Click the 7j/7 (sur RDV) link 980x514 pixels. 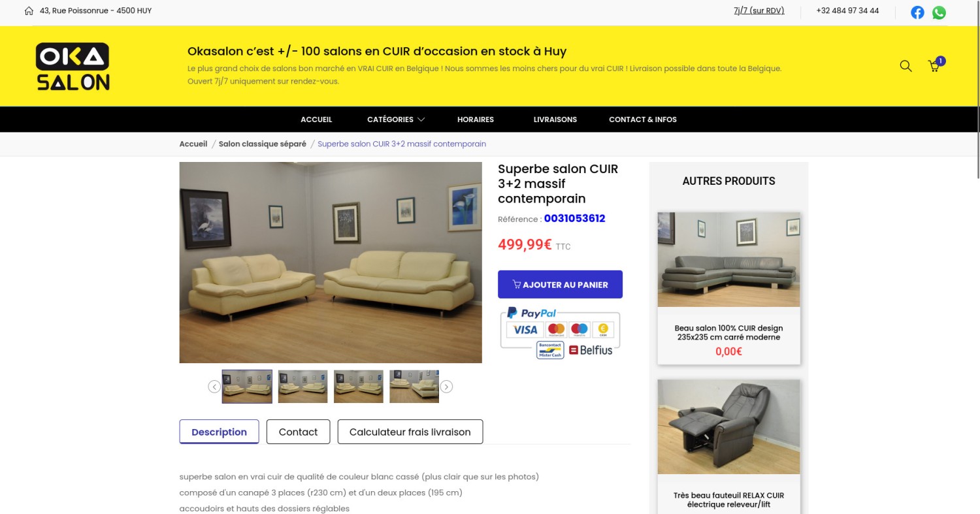759,11
